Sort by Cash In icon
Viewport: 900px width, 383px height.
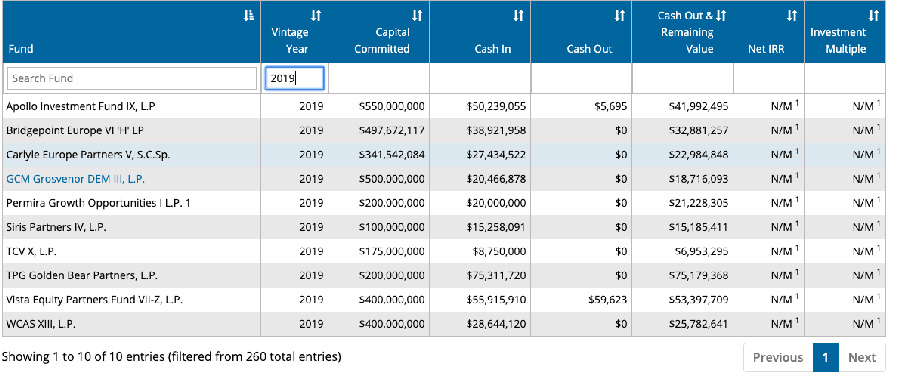point(518,16)
